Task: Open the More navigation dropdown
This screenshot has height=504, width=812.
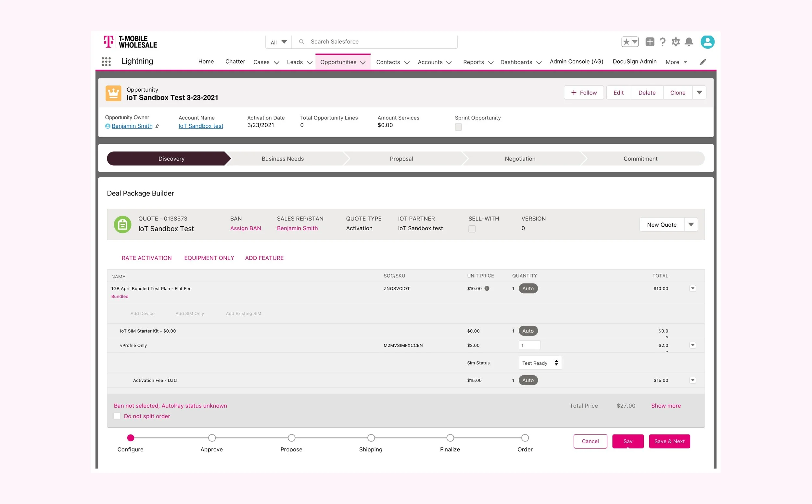Action: [x=676, y=62]
